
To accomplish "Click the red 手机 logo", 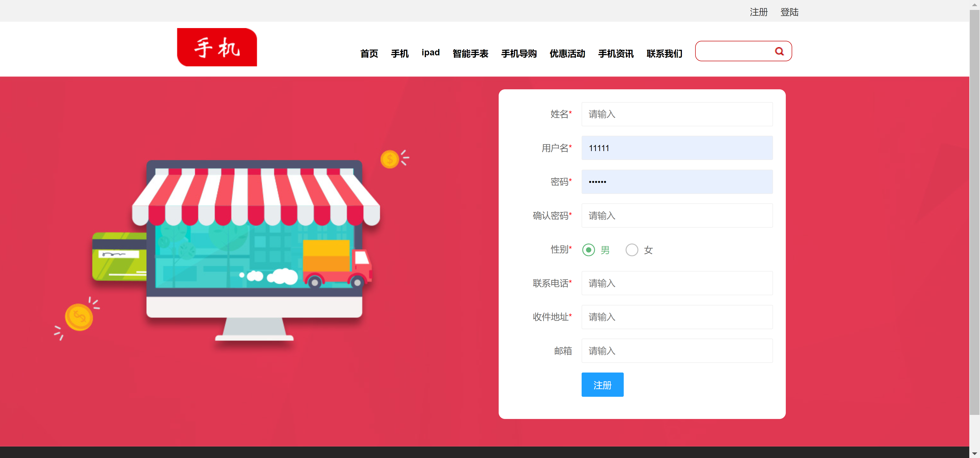I will tap(217, 47).
